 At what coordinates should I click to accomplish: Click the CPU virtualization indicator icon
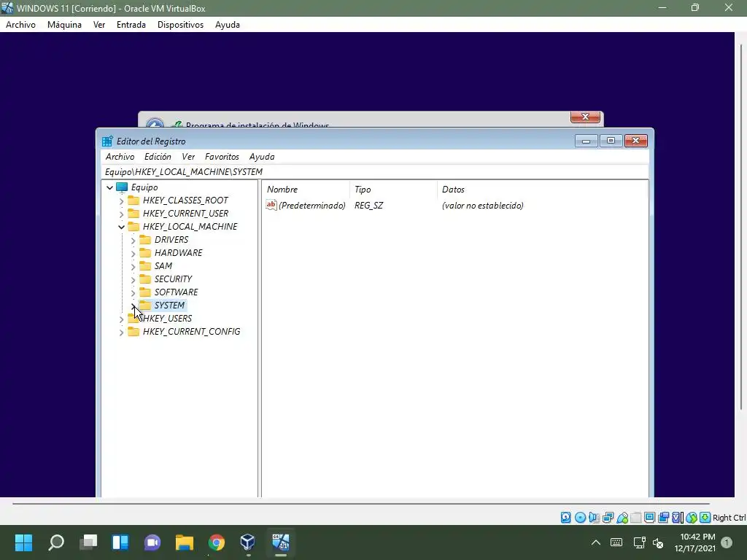678,518
